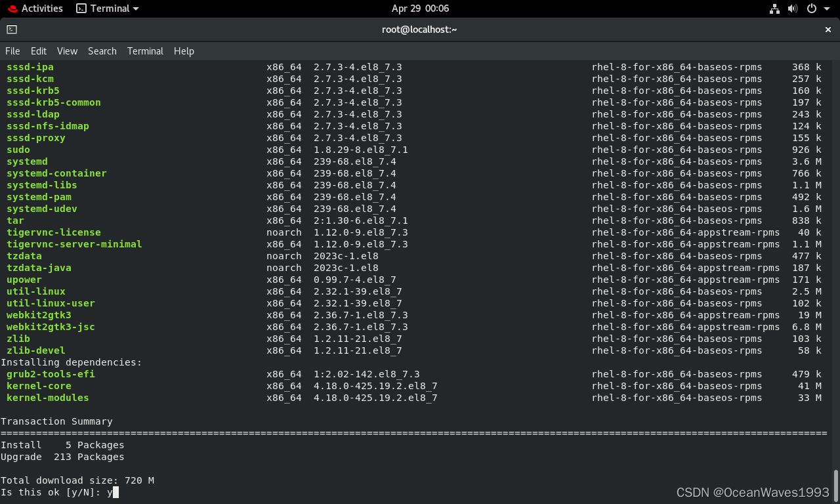
Task: Click the kernel-modules package name
Action: pos(48,398)
